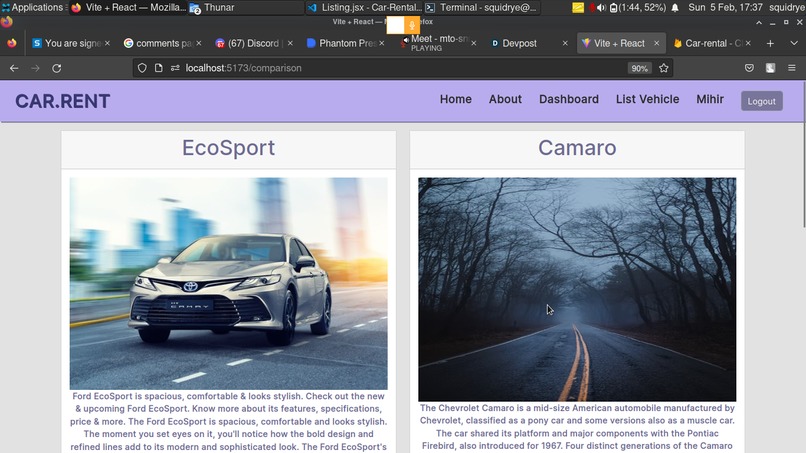Image resolution: width=806 pixels, height=453 pixels.
Task: Open the Home nav link
Action: [x=455, y=99]
